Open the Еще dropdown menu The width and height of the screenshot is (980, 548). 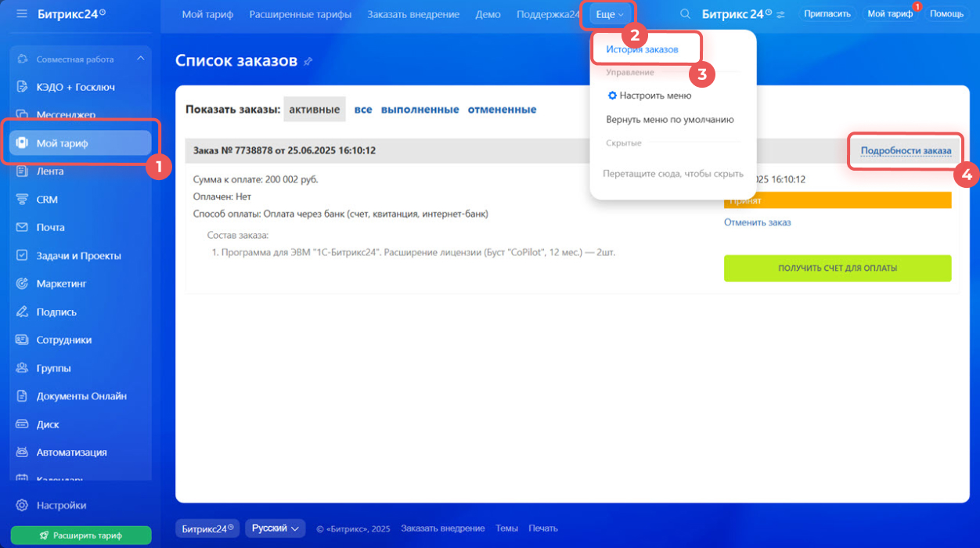[x=610, y=15]
